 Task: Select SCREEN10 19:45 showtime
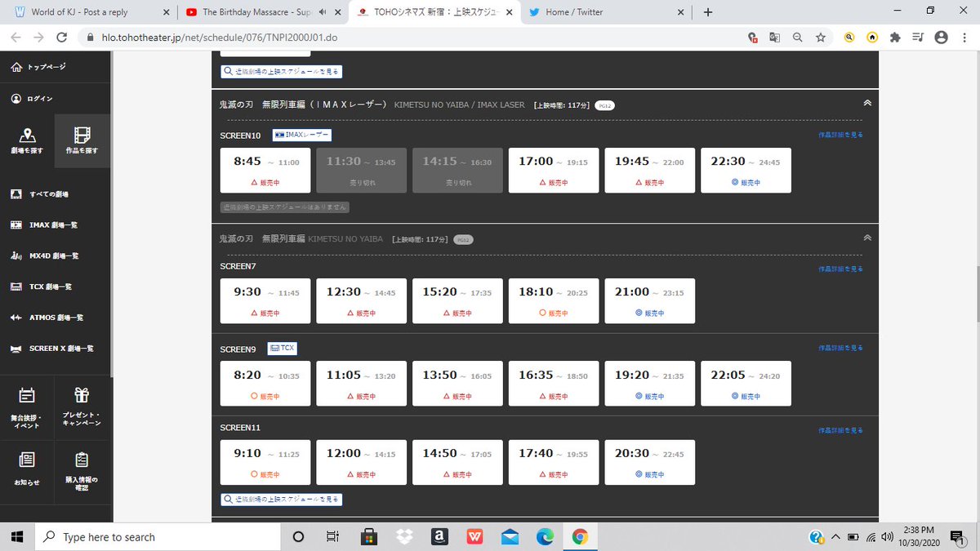point(650,171)
